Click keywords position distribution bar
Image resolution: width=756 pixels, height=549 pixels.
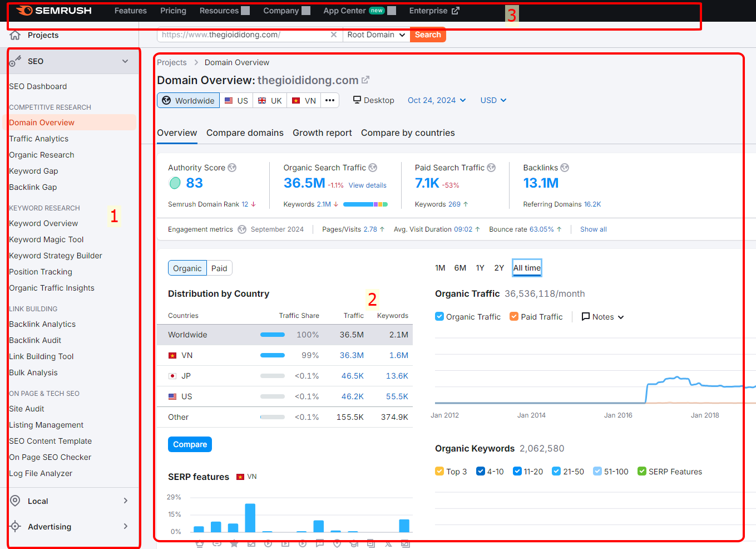(x=365, y=204)
